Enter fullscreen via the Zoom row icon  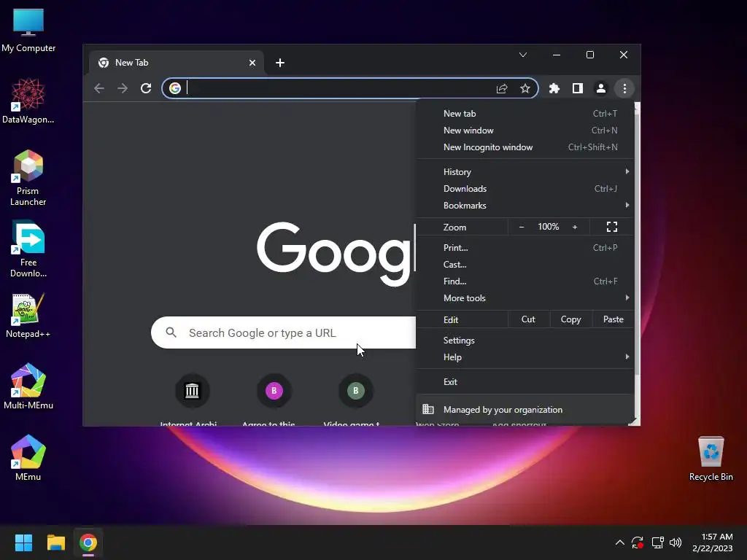(612, 227)
